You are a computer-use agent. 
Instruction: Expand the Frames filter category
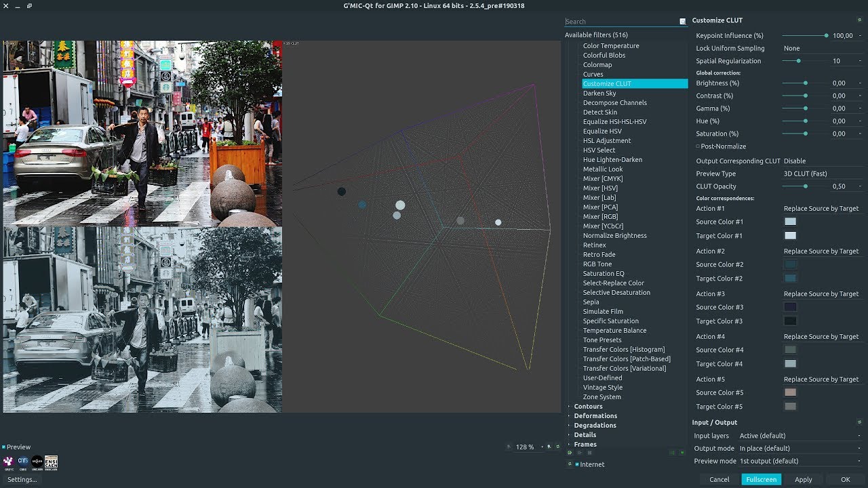[x=570, y=445]
